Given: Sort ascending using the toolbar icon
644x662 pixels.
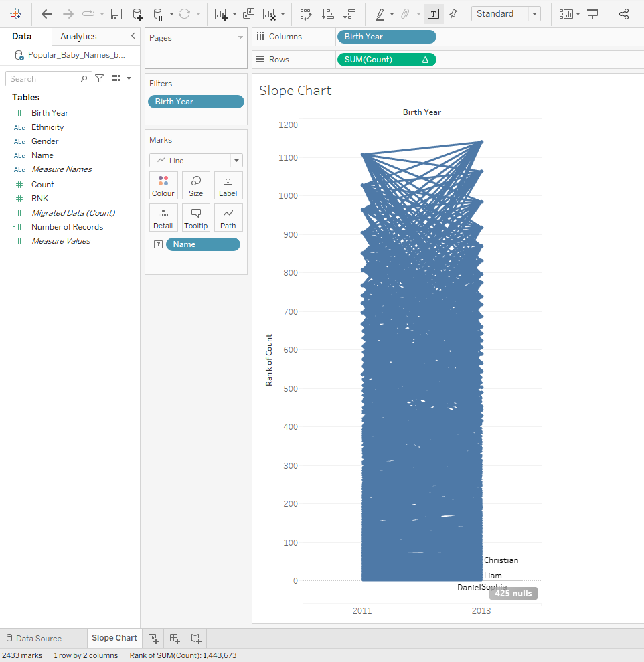Looking at the screenshot, I should 327,14.
